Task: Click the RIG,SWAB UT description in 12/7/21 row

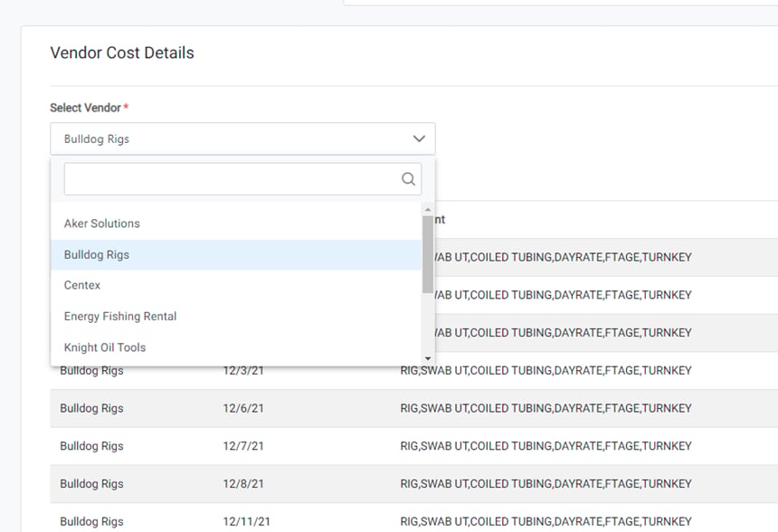Action: (x=546, y=446)
